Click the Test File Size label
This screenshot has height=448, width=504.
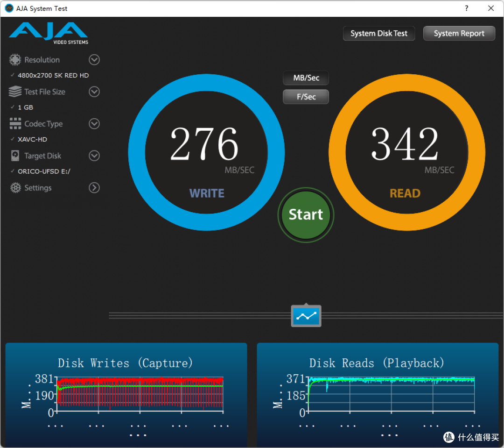[x=45, y=92]
